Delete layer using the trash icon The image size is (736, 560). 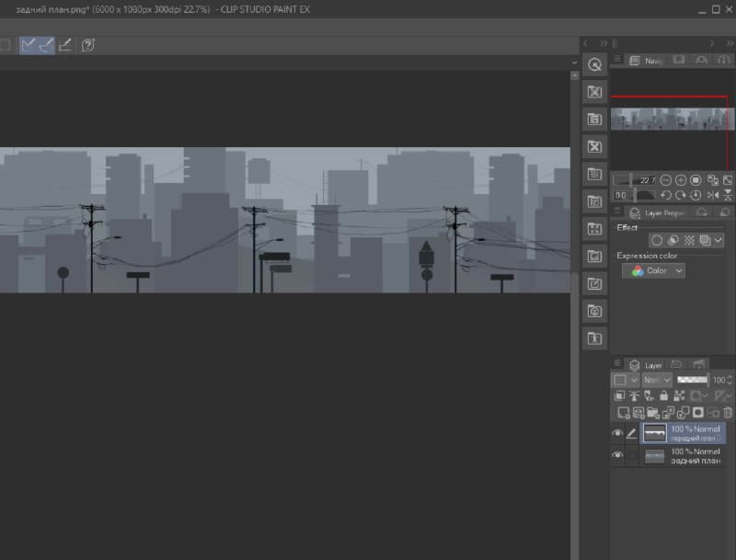pos(728,412)
